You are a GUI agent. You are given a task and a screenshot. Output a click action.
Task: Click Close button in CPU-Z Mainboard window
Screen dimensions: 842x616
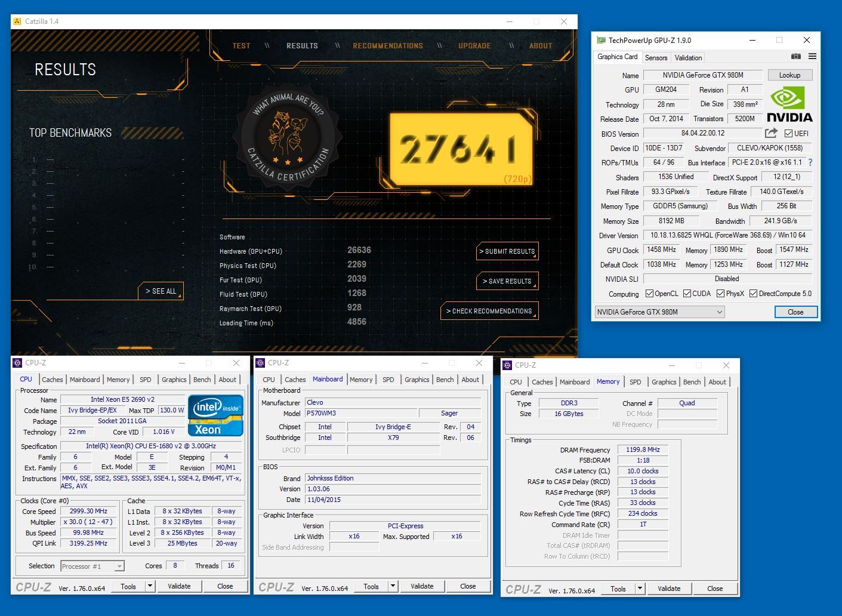468,586
